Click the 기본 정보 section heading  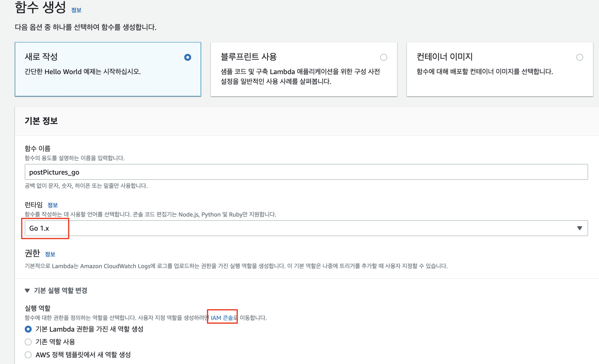pos(41,121)
